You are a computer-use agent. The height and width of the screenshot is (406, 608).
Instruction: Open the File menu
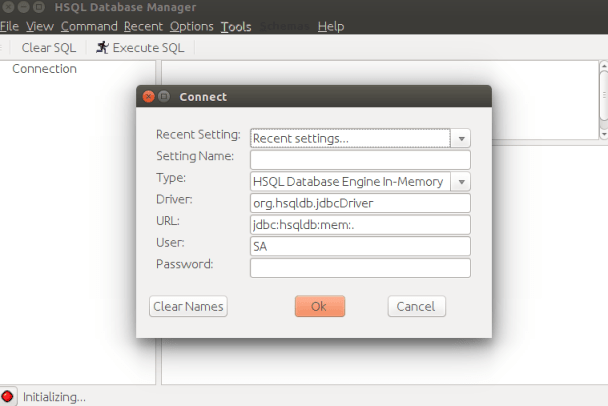click(x=10, y=26)
